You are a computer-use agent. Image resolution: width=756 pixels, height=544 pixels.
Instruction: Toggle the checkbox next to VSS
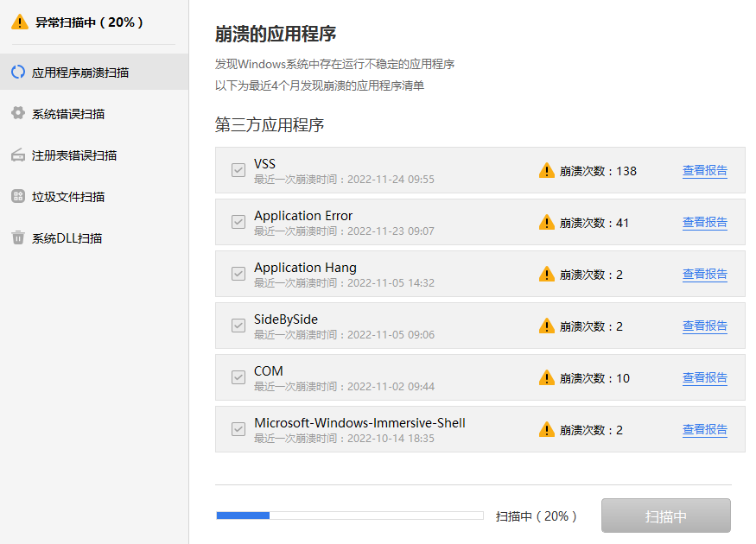point(238,170)
